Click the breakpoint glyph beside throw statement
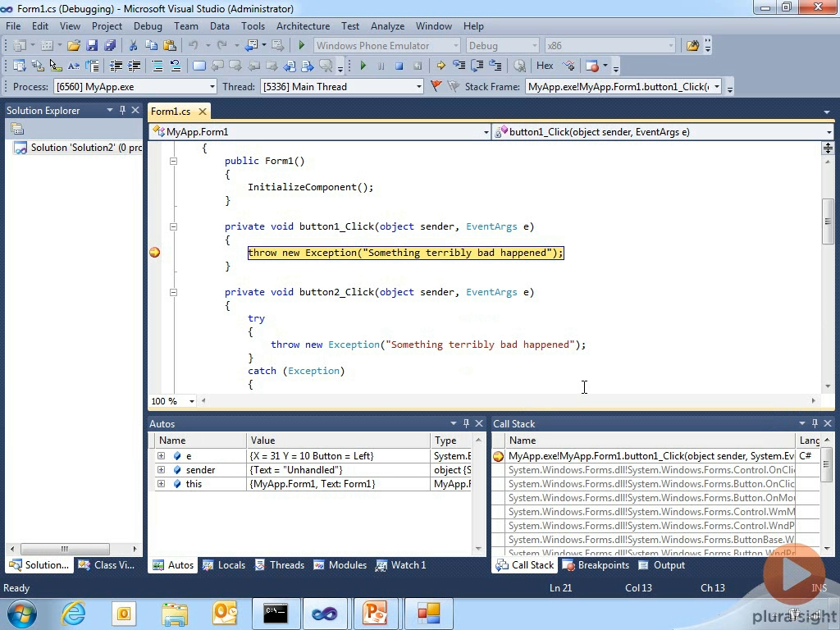 155,253
